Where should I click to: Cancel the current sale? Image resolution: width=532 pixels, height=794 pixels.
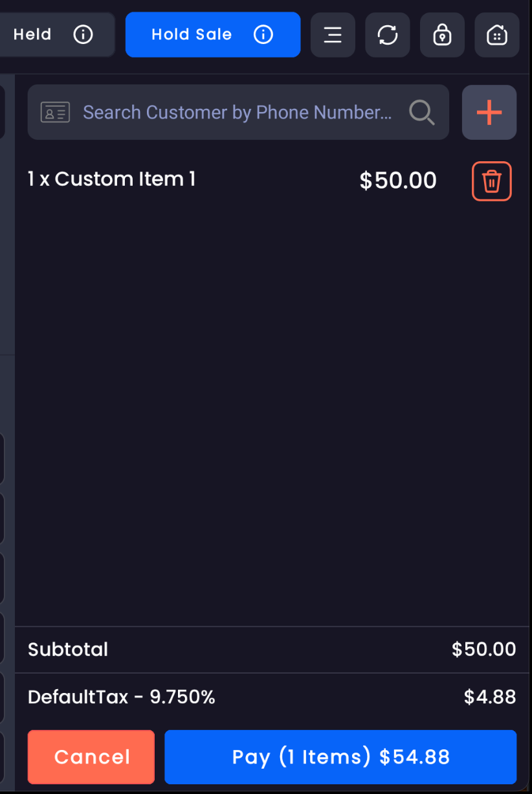coord(91,757)
